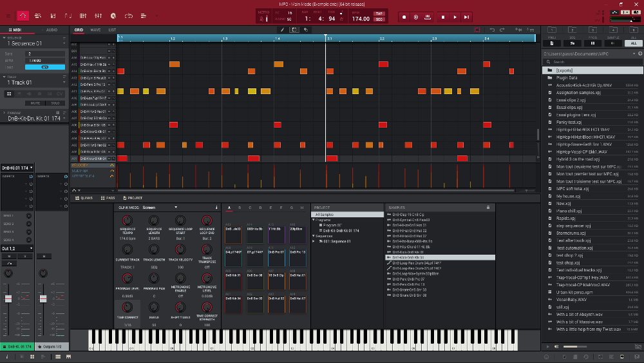Click the track SOLO button
Image resolution: width=644 pixels, height=363 pixels.
55,103
